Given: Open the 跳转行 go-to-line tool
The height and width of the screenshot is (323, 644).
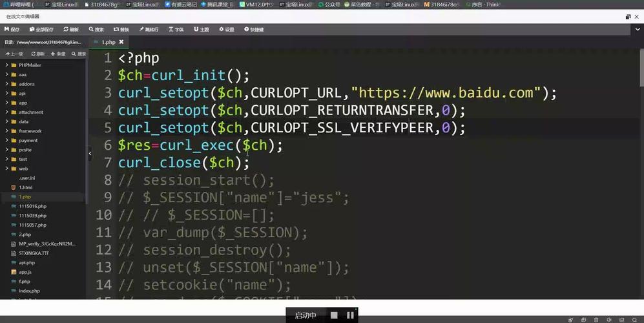Looking at the screenshot, I should coord(149,29).
